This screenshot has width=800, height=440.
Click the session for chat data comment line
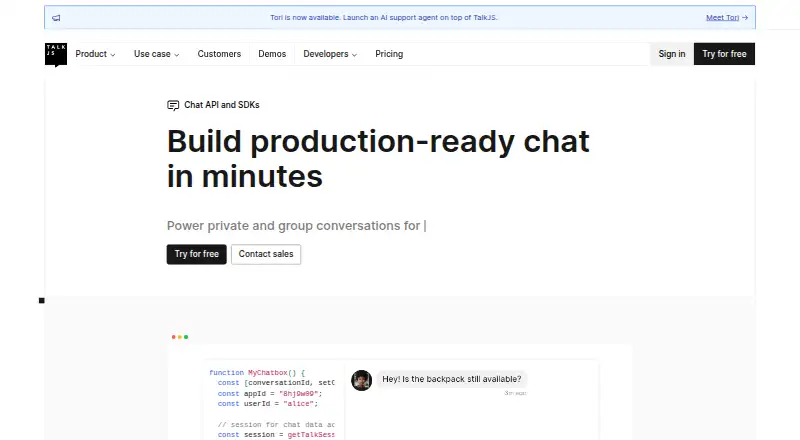coord(276,425)
